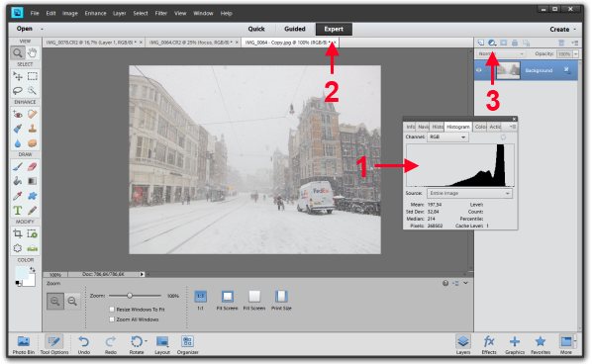Select the Paint Bucket tool
The height and width of the screenshot is (364, 592).
(18, 181)
